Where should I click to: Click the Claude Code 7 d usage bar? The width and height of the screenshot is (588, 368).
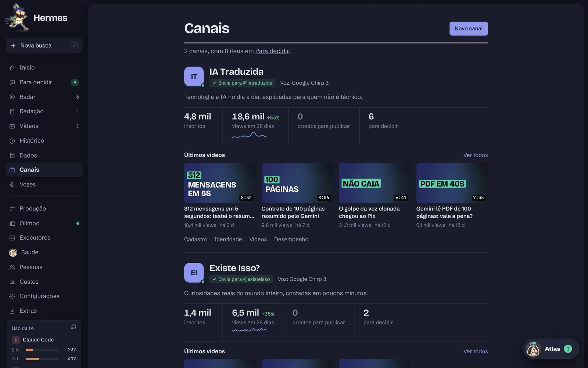42,359
